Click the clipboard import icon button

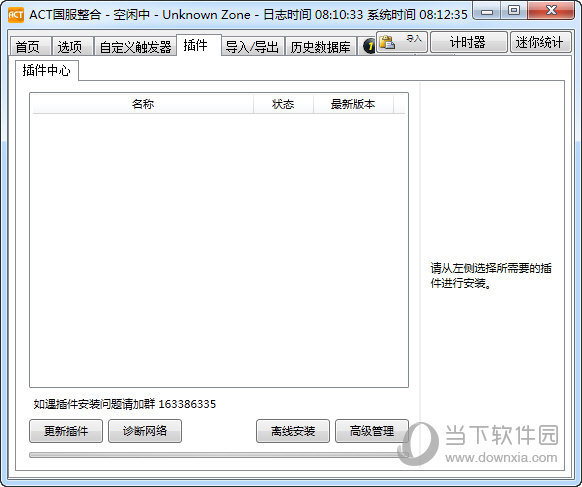[402, 42]
